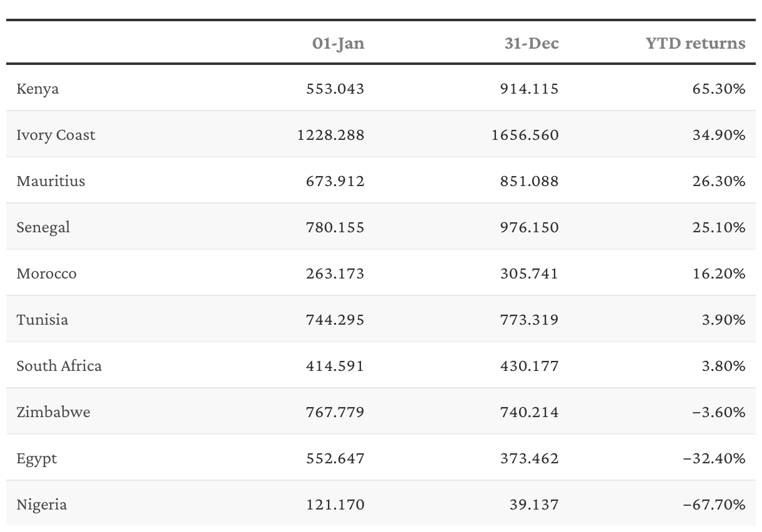
Task: Click the Mauritius country cell
Action: (51, 181)
